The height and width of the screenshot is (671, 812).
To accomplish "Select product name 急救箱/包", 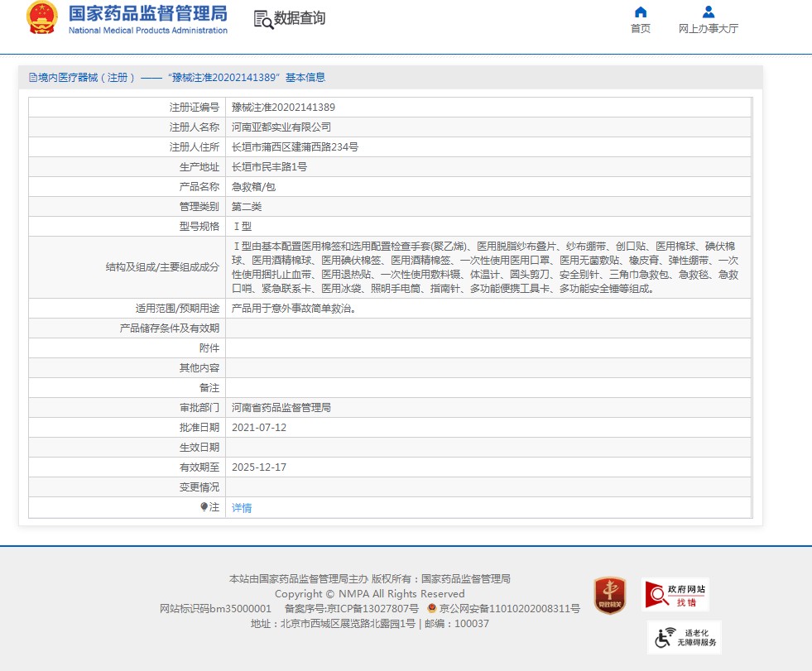I will tap(253, 186).
